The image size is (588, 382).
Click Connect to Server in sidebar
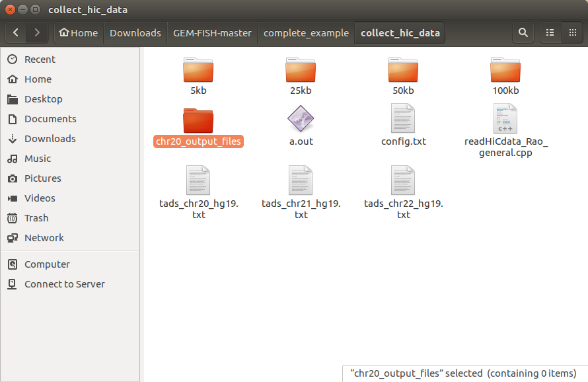click(70, 284)
